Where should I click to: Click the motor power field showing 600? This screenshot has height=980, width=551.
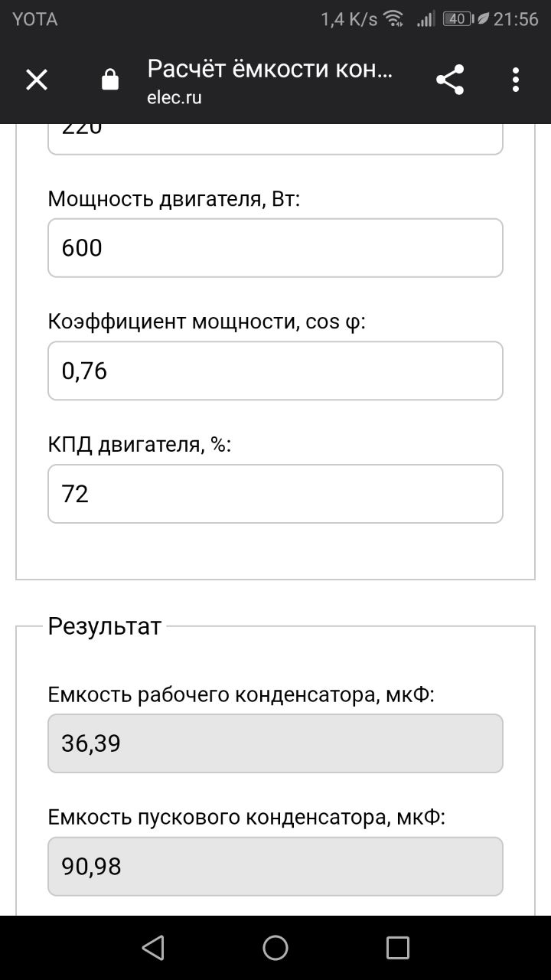[x=275, y=248]
